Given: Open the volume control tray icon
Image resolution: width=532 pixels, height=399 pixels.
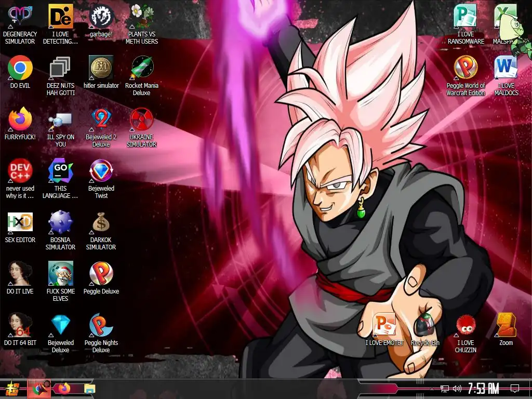Looking at the screenshot, I should point(457,389).
